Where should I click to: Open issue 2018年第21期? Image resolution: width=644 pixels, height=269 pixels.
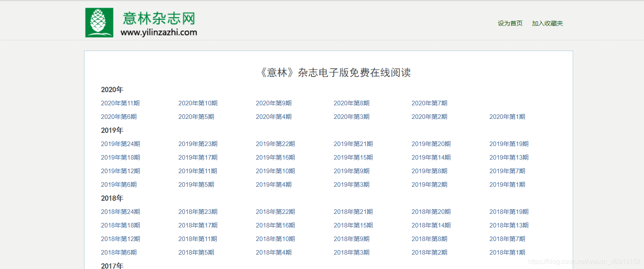[353, 212]
